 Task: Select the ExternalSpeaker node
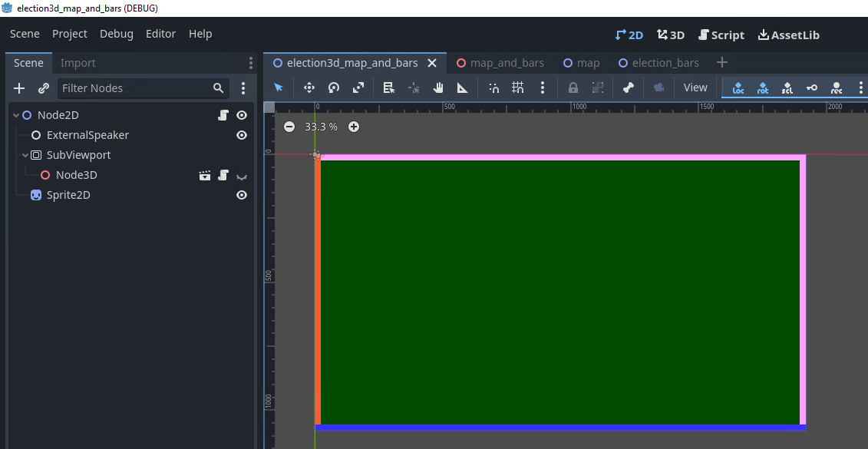tap(88, 135)
